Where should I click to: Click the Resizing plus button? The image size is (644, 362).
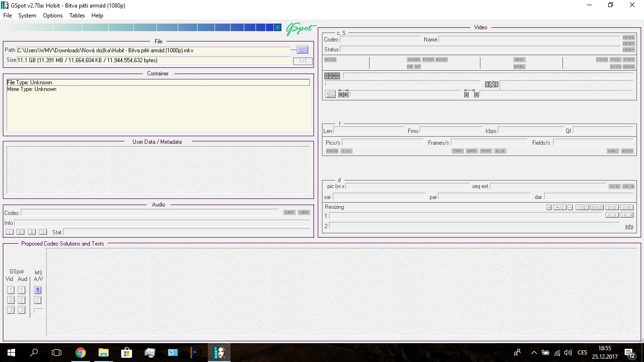(x=549, y=207)
